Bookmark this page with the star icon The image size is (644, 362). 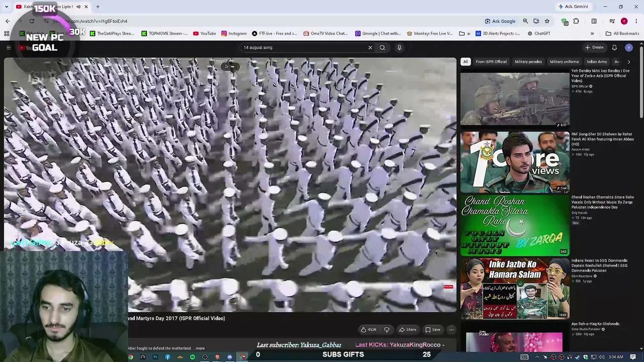(547, 21)
